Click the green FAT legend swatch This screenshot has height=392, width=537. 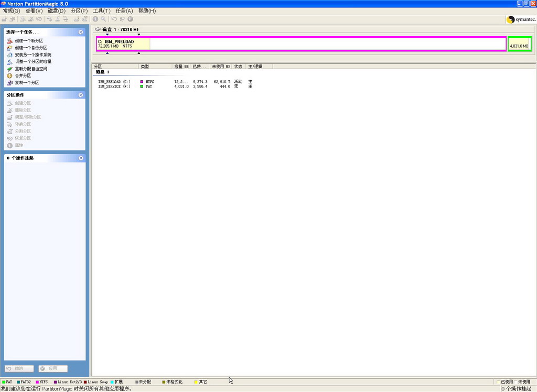[4, 382]
